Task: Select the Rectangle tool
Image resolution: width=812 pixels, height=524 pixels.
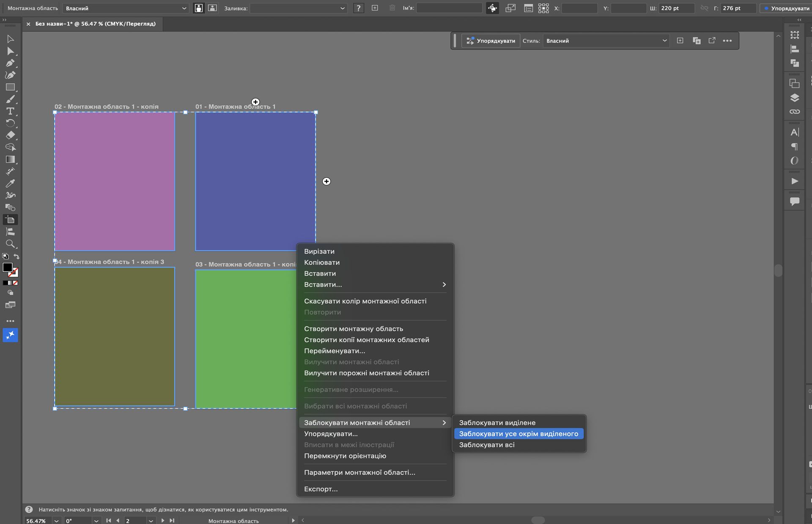Action: pos(10,87)
